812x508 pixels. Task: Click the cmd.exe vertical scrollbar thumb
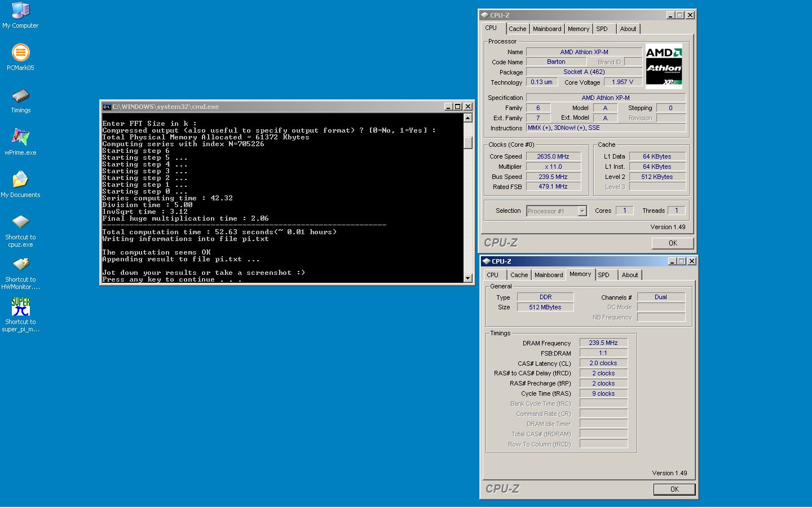coord(467,143)
